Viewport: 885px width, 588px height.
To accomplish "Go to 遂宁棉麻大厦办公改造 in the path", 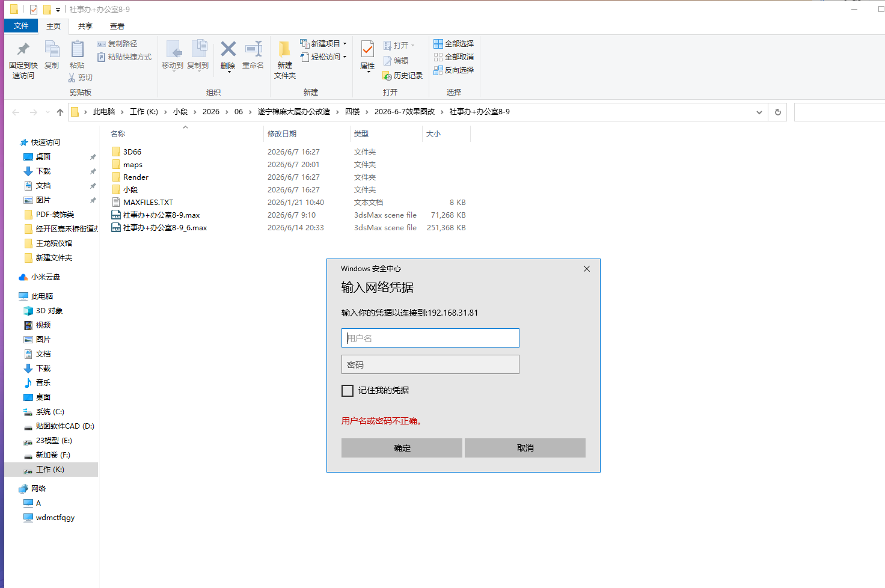I will pyautogui.click(x=294, y=112).
